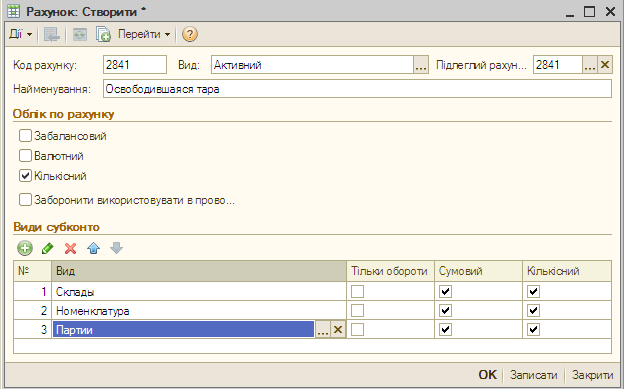Toggle Заборонити використовувати в проводках checkbox
624x389 pixels.
click(x=25, y=199)
